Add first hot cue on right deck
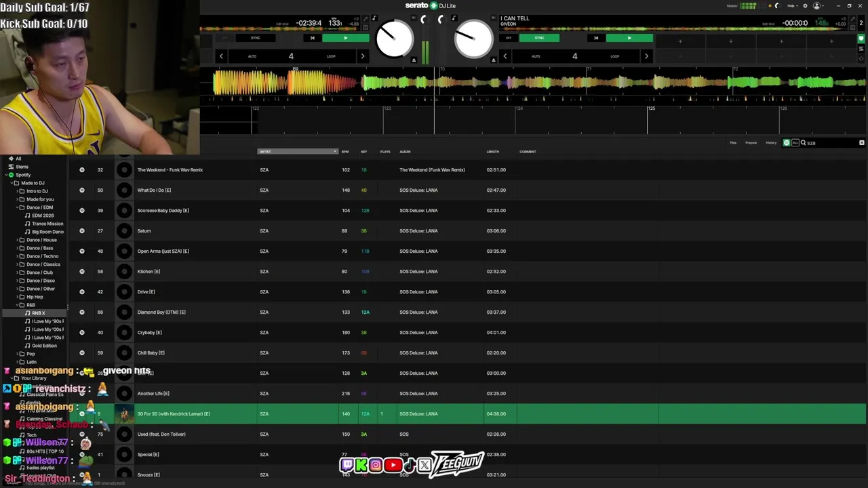Screen dimensions: 868x488 click(x=680, y=41)
